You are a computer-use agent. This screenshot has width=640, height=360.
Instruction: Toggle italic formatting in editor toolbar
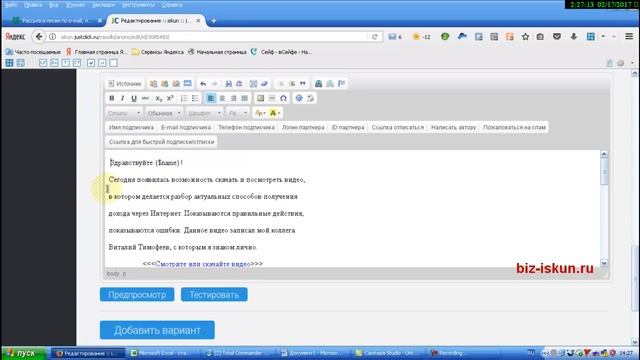(x=122, y=98)
